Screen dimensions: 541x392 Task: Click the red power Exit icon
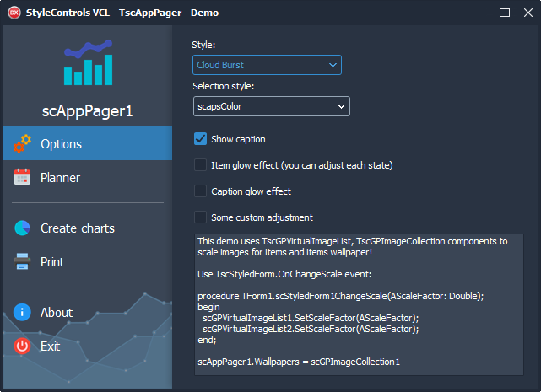tap(22, 346)
